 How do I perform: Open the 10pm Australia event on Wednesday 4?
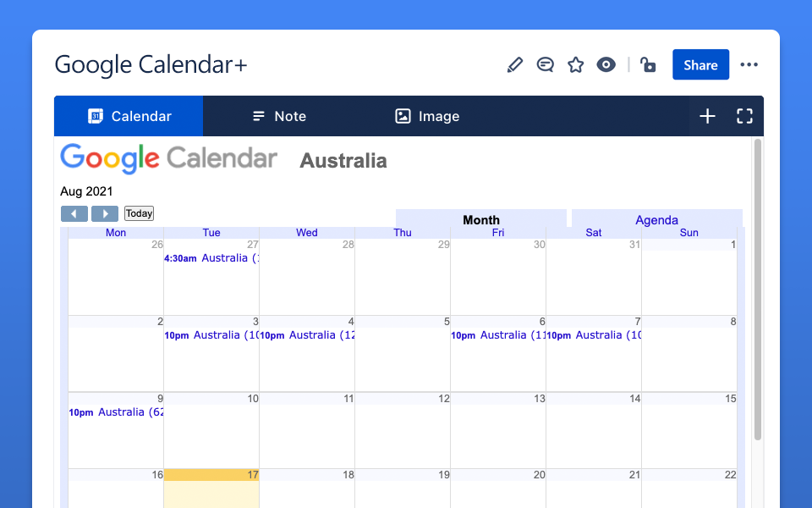tap(307, 335)
